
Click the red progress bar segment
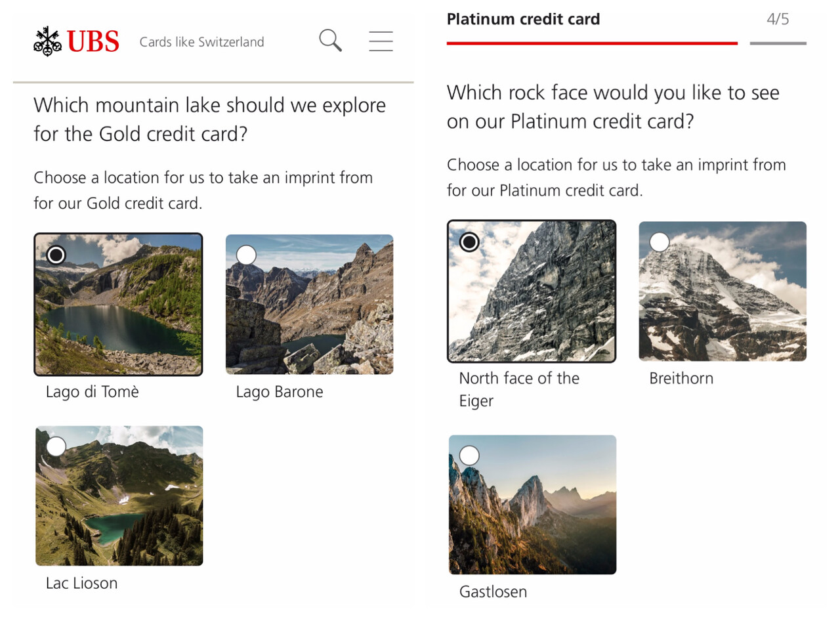click(x=591, y=43)
